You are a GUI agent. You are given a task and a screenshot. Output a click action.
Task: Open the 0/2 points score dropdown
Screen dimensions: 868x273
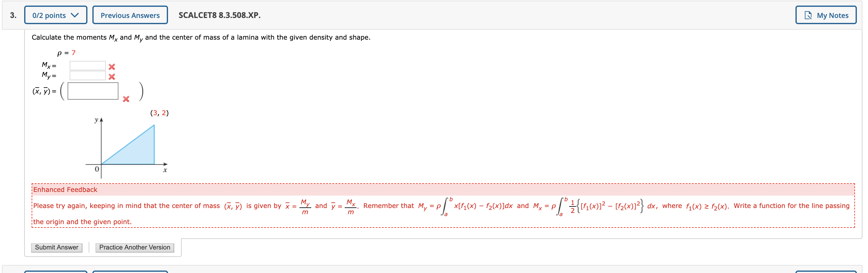[x=55, y=15]
